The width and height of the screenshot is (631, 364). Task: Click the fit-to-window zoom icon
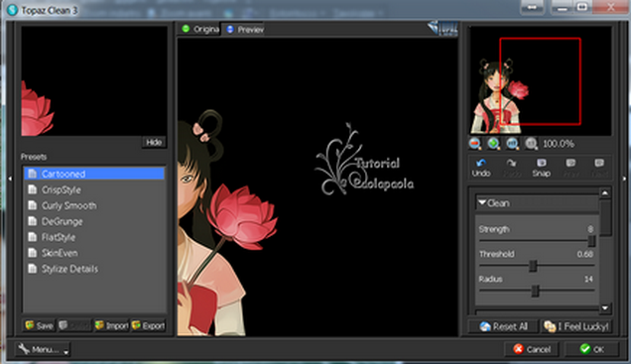(512, 144)
